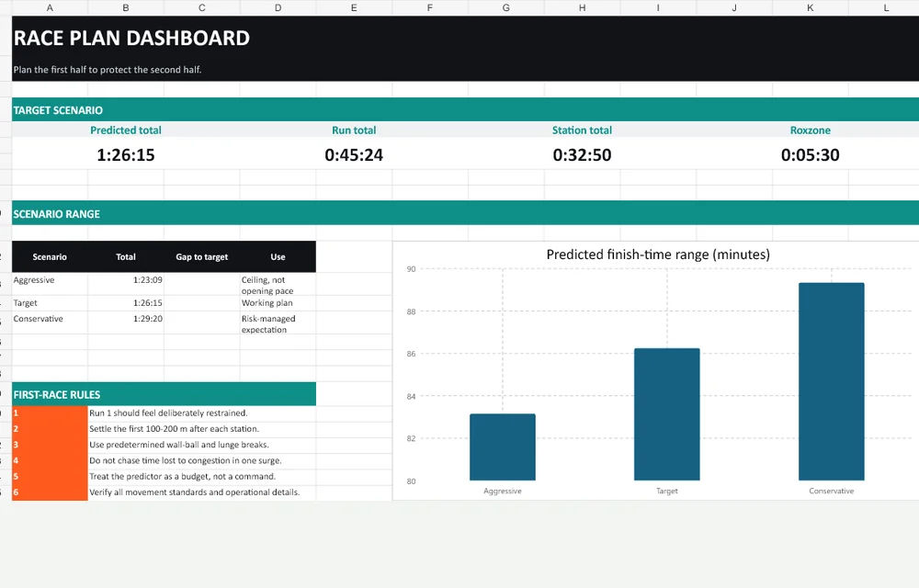Select the 'Aggressive' scenario cell
This screenshot has height=588, width=919.
click(x=50, y=284)
